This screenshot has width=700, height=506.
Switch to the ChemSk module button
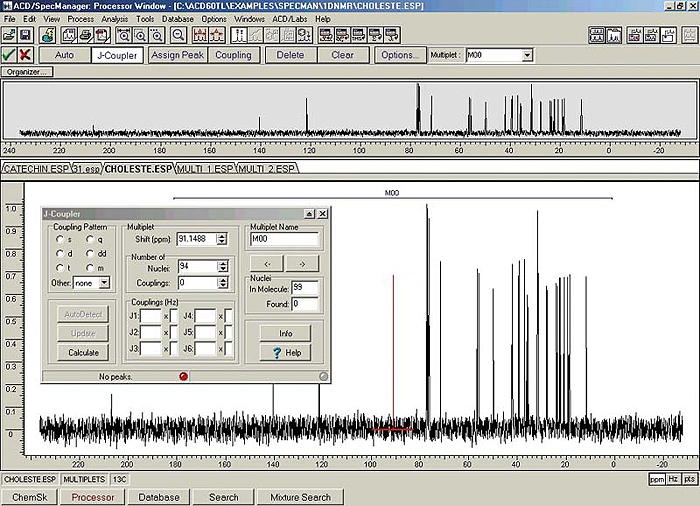(x=30, y=497)
